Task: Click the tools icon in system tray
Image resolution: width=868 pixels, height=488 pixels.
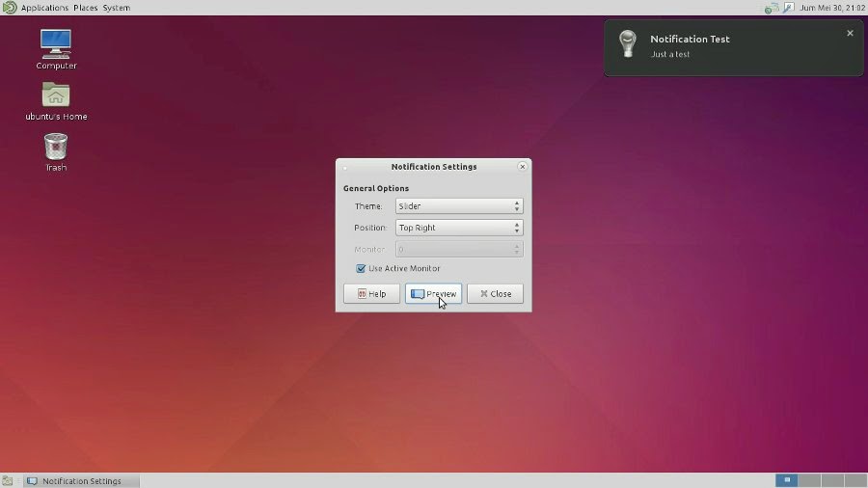Action: pyautogui.click(x=788, y=8)
